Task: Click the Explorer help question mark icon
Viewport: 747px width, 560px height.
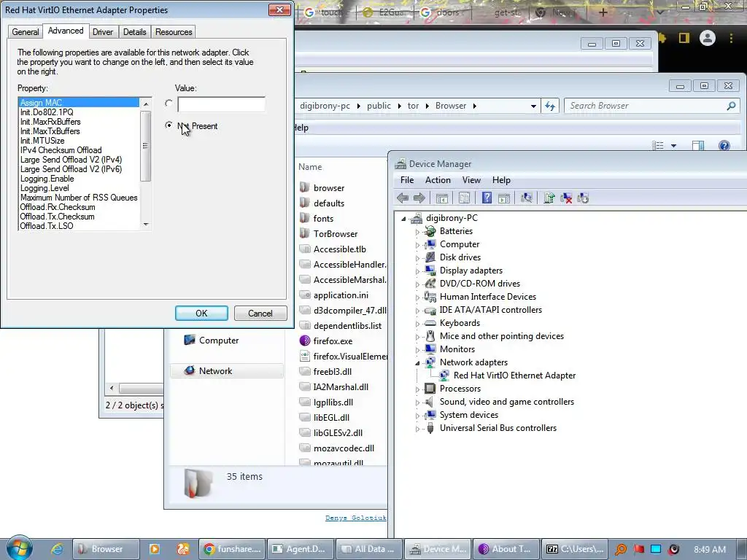Action: (724, 146)
